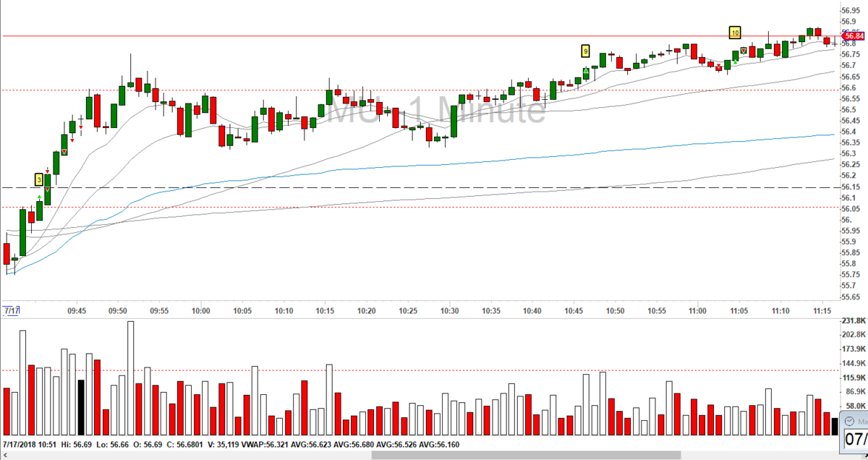
Task: Click the black dashed horizontal level line
Action: (420, 187)
